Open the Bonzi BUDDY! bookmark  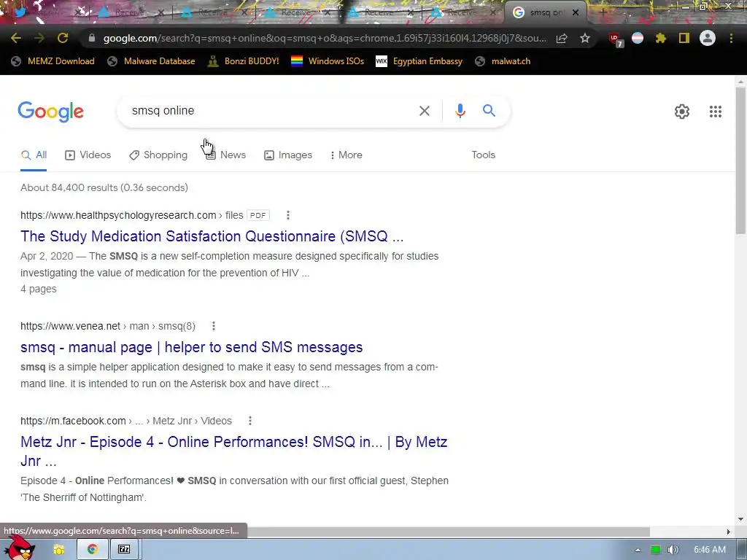244,61
